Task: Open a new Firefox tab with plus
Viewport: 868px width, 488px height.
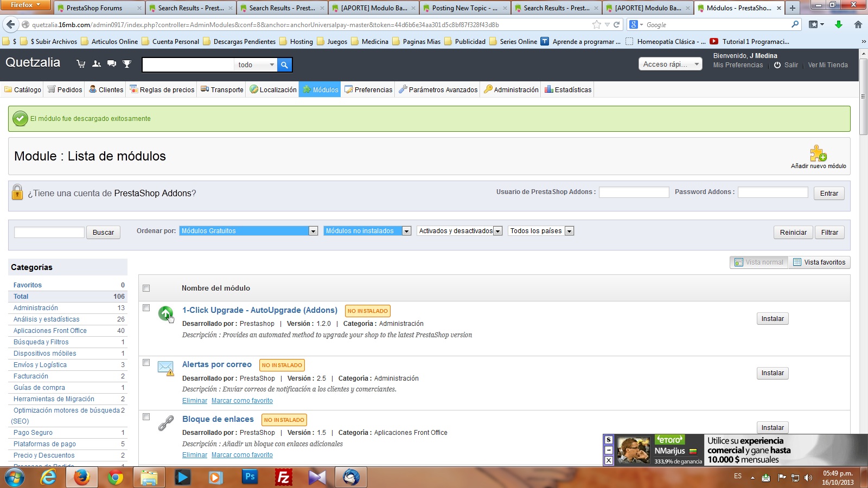Action: pos(793,8)
